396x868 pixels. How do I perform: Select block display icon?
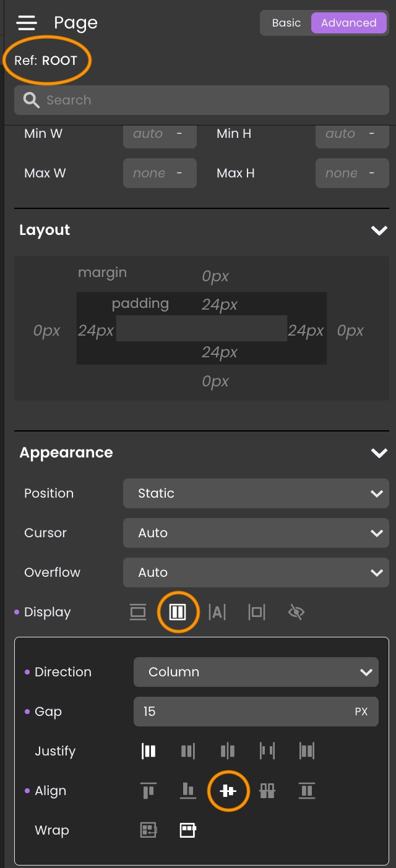[138, 613]
